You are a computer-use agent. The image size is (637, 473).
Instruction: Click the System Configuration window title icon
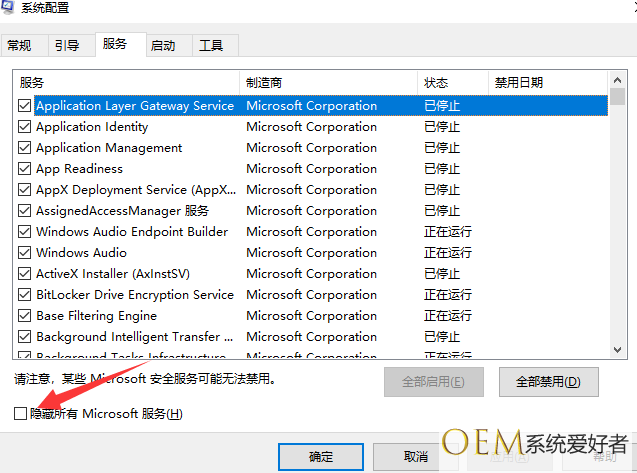10,8
